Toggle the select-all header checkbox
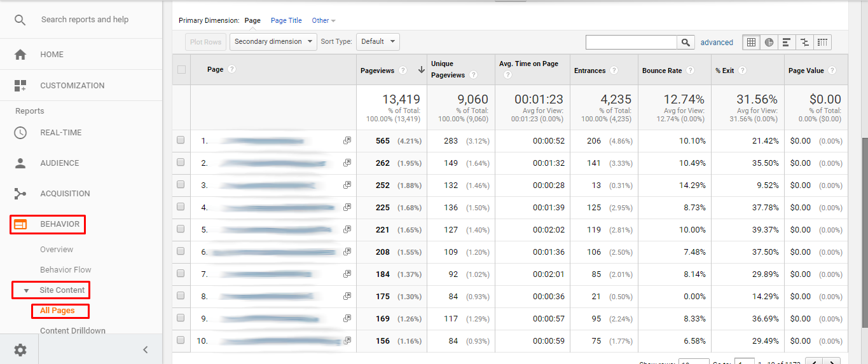 pos(181,70)
